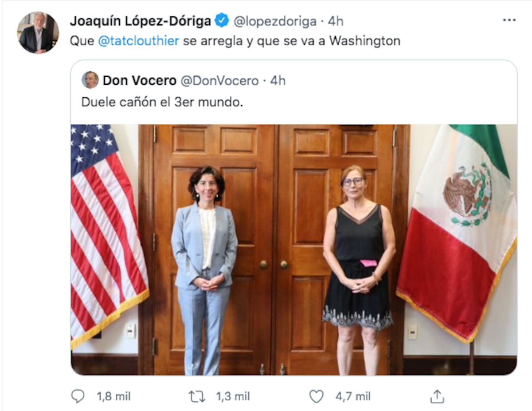The width and height of the screenshot is (532, 411).
Task: Click the 4,7 mil likes count
Action: [x=352, y=396]
